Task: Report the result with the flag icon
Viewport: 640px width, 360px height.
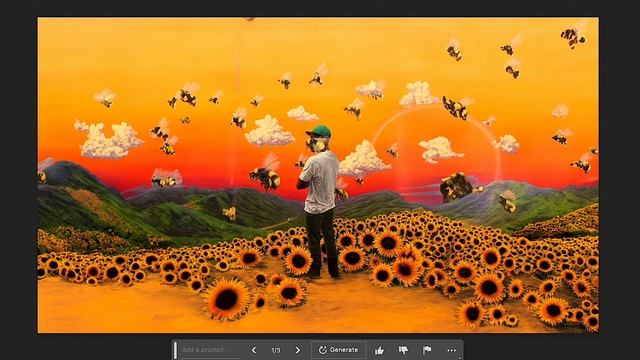Action: [427, 350]
